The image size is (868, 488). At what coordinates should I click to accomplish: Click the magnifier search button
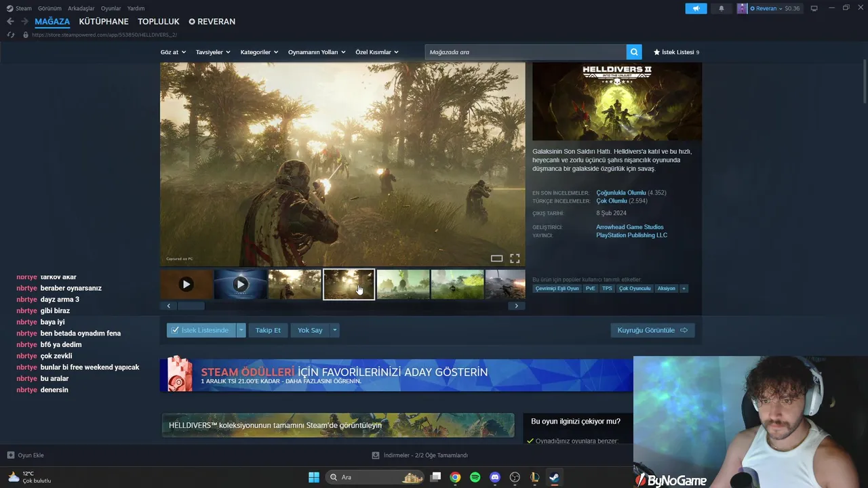pyautogui.click(x=634, y=52)
